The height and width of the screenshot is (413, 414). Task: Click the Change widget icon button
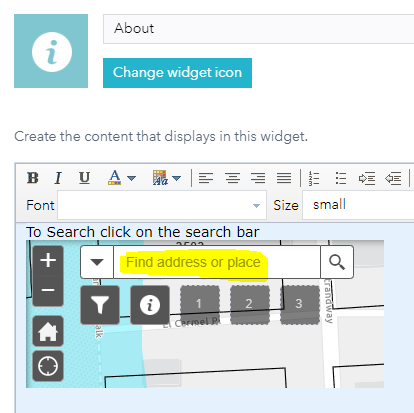tap(177, 73)
